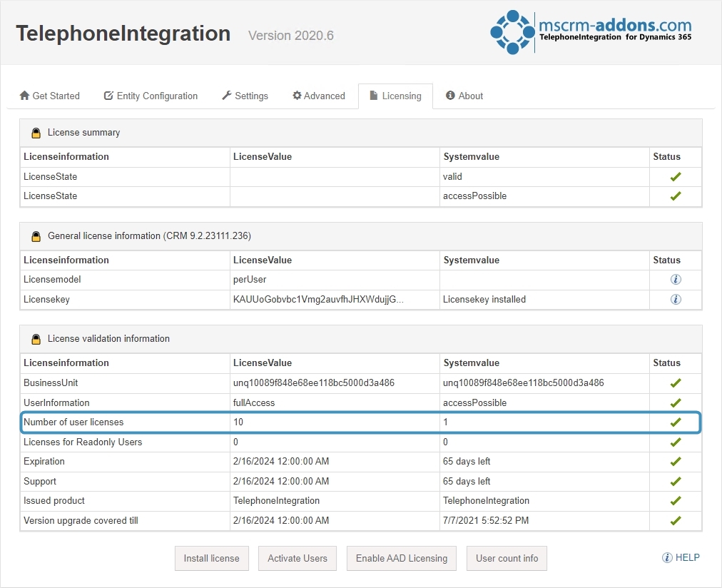Click green checkmark in Expiration row
The image size is (722, 588).
click(676, 462)
